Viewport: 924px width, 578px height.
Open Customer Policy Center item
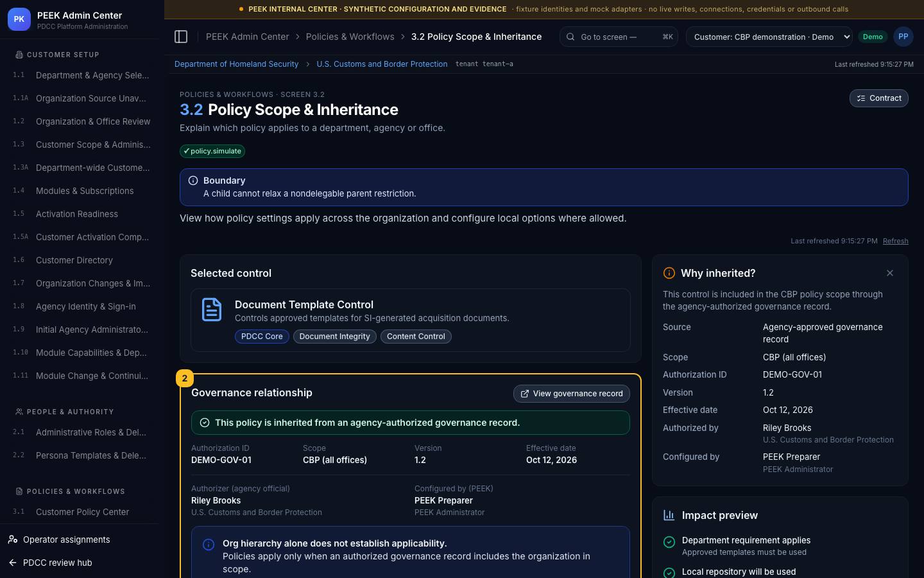[x=82, y=512]
